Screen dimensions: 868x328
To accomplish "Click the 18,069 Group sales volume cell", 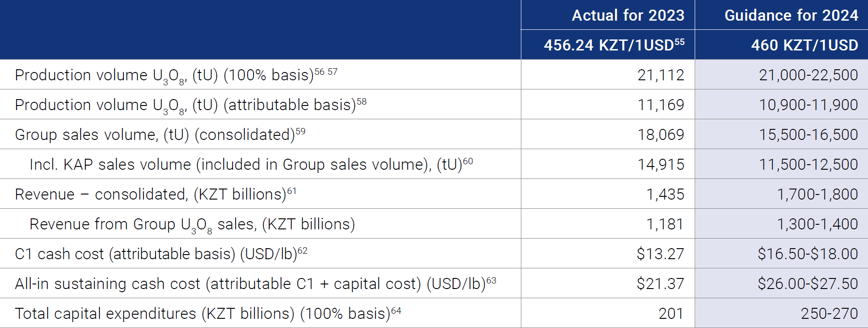I will pyautogui.click(x=660, y=135).
